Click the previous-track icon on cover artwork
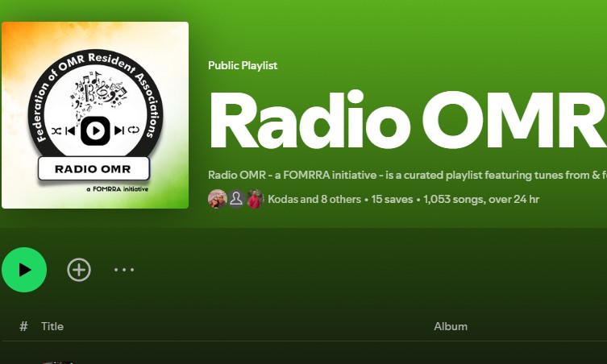Image resolution: width=607 pixels, height=364 pixels. 70,130
